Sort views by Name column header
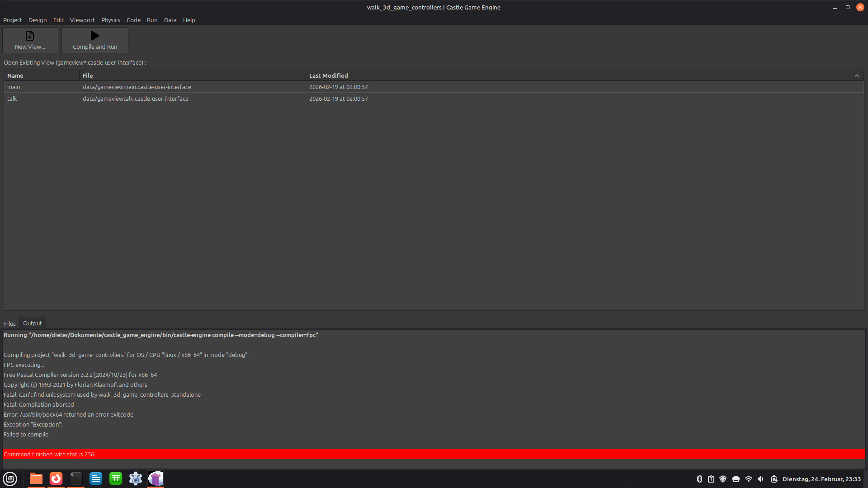The height and width of the screenshot is (488, 868). [15, 75]
